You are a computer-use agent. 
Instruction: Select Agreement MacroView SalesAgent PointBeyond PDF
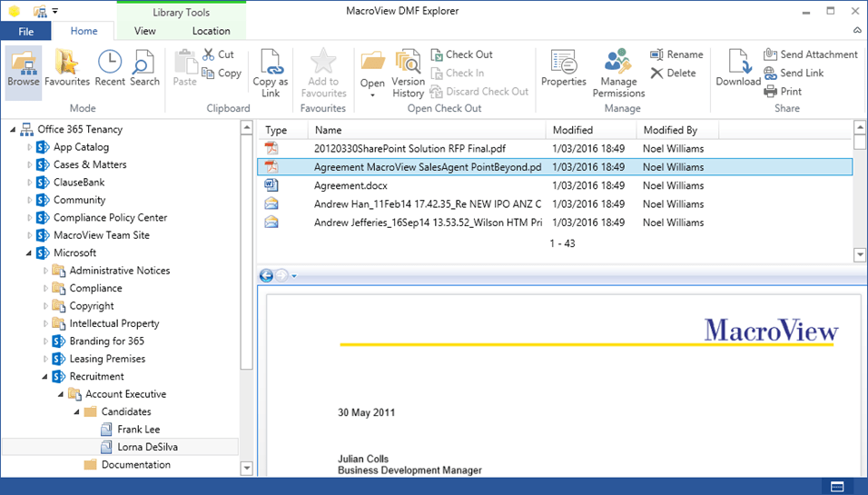(x=555, y=166)
